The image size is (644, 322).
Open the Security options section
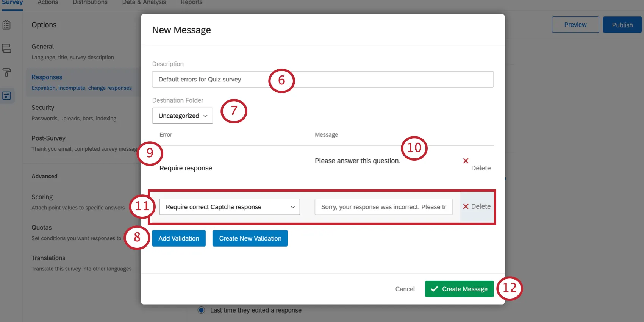tap(43, 108)
